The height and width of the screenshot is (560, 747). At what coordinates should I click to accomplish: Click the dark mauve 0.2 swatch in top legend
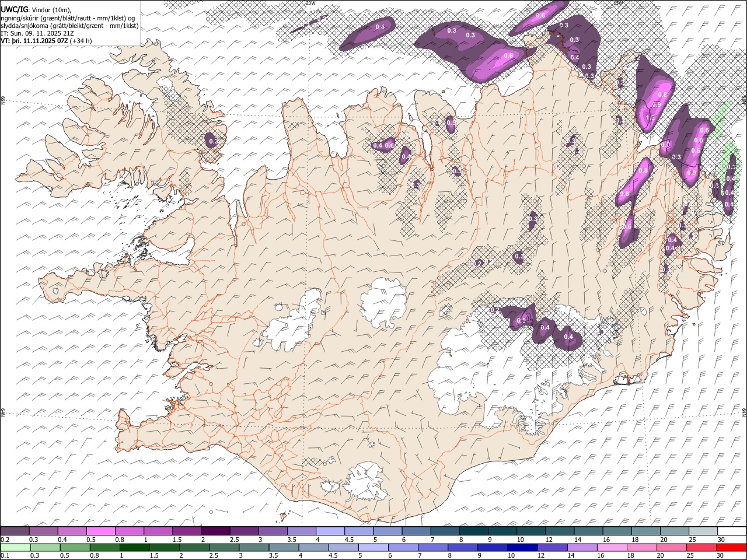click(x=15, y=531)
